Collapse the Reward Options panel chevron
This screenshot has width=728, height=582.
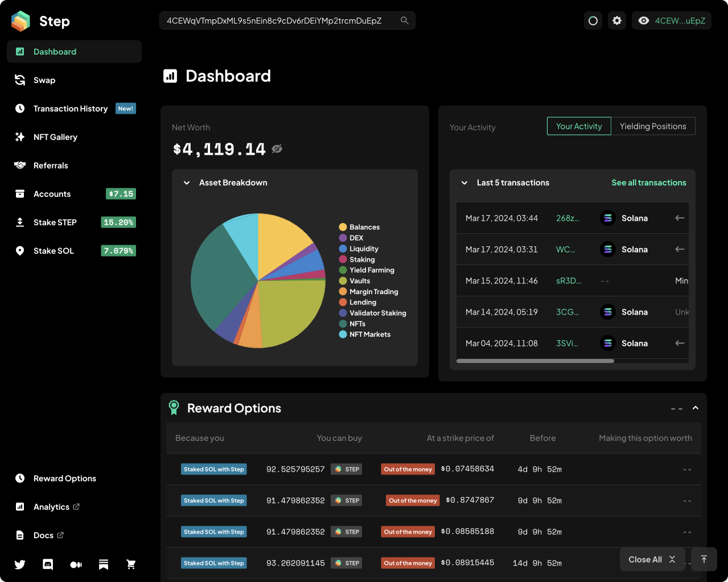(695, 408)
